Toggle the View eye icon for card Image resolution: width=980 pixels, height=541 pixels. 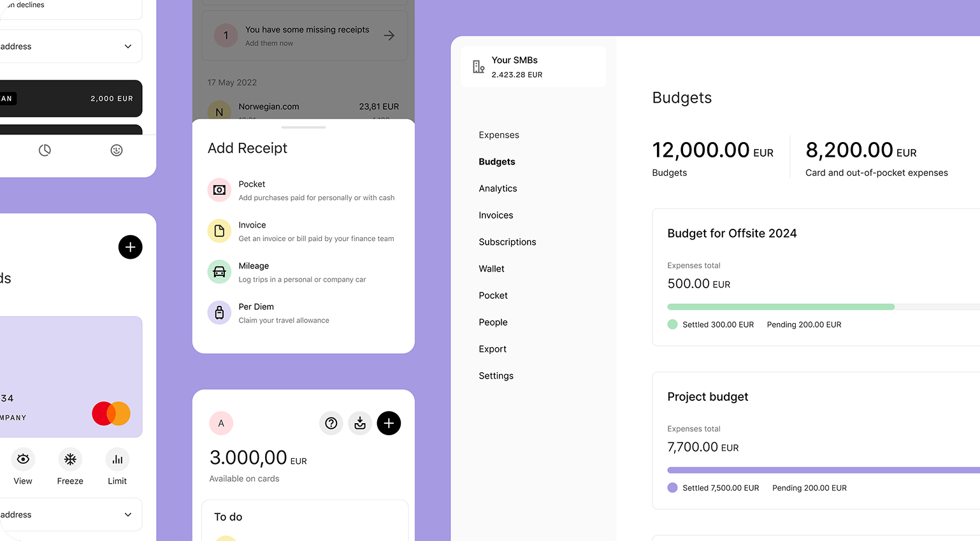[x=23, y=459]
